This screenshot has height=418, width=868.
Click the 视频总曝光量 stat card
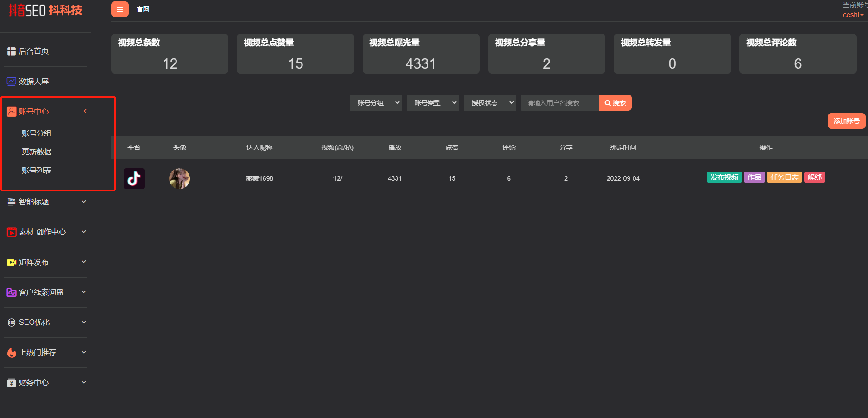[x=421, y=54]
